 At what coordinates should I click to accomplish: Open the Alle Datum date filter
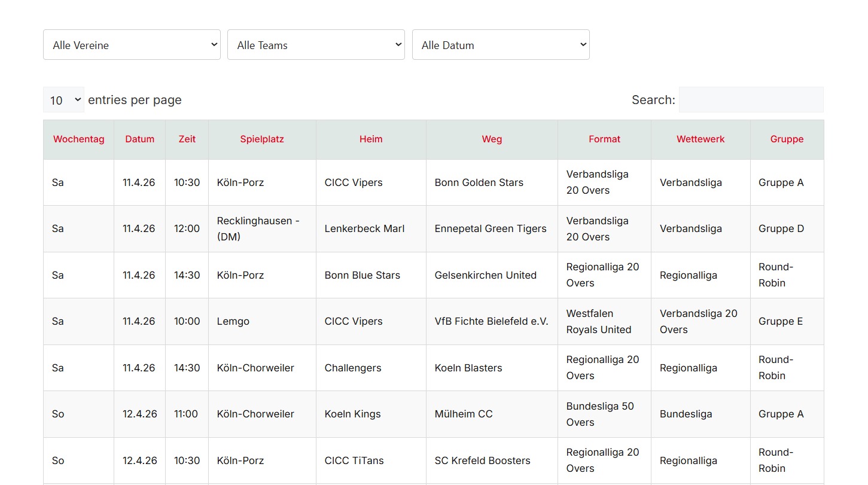coord(501,45)
